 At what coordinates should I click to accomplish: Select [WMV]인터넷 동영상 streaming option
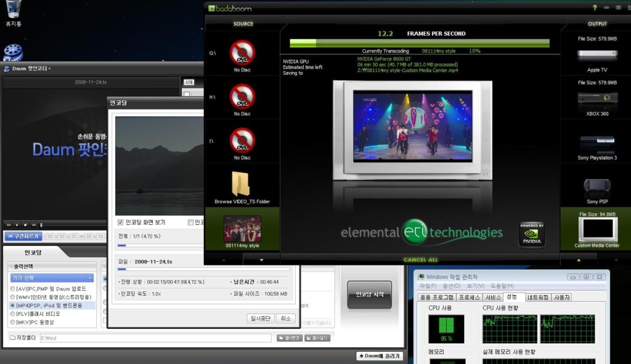tap(51, 297)
